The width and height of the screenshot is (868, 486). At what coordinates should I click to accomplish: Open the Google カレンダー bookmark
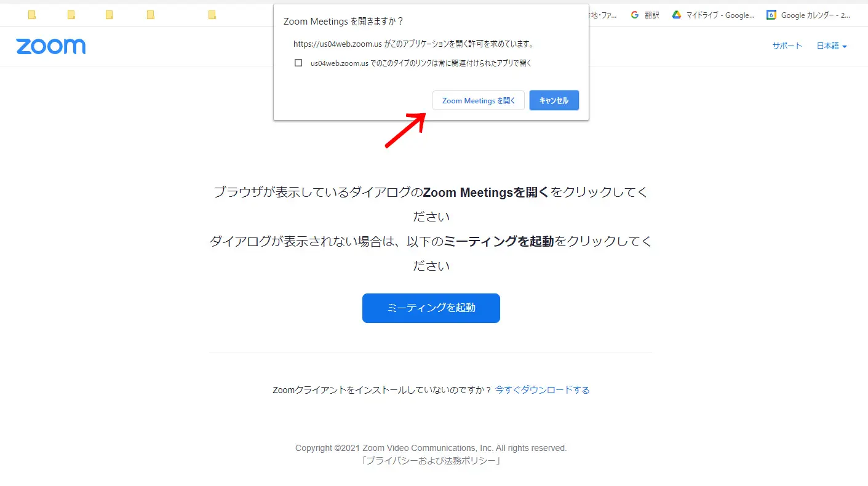808,15
